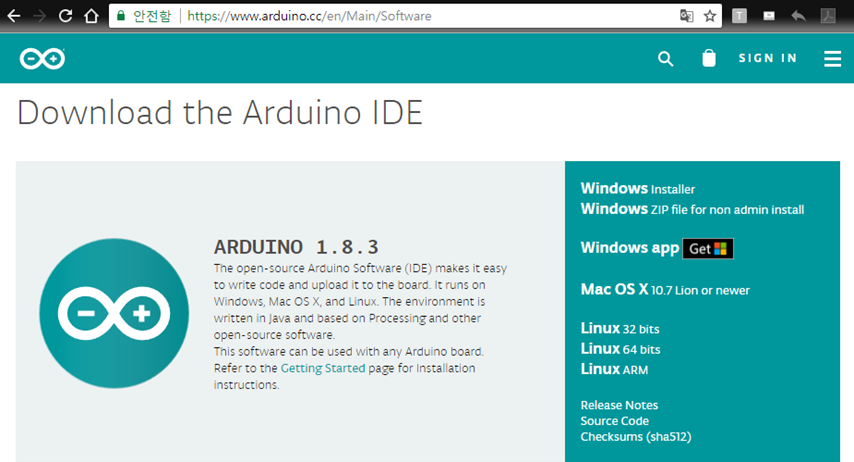This screenshot has height=462, width=854.
Task: Open Checksums (sha512) link
Action: click(636, 436)
